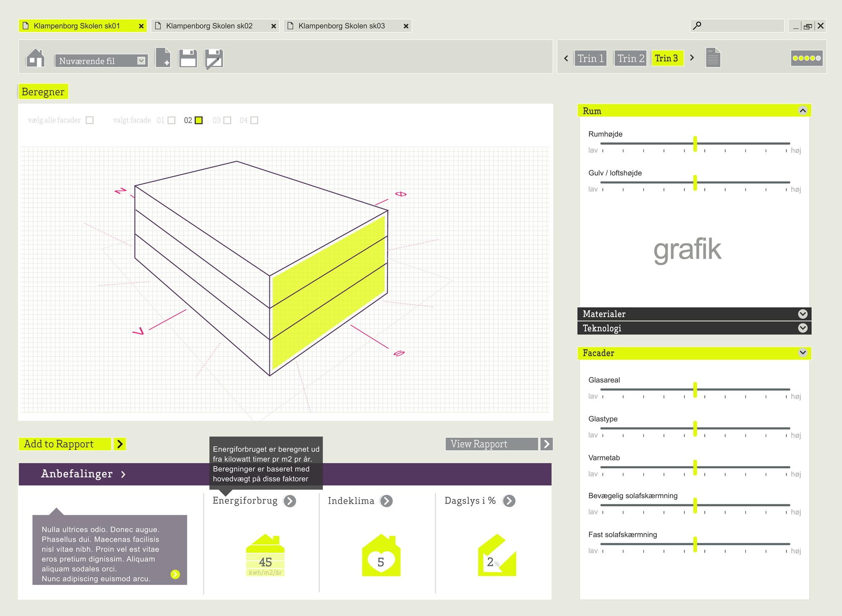The width and height of the screenshot is (842, 616).
Task: Click the new file icon
Action: pos(163,58)
